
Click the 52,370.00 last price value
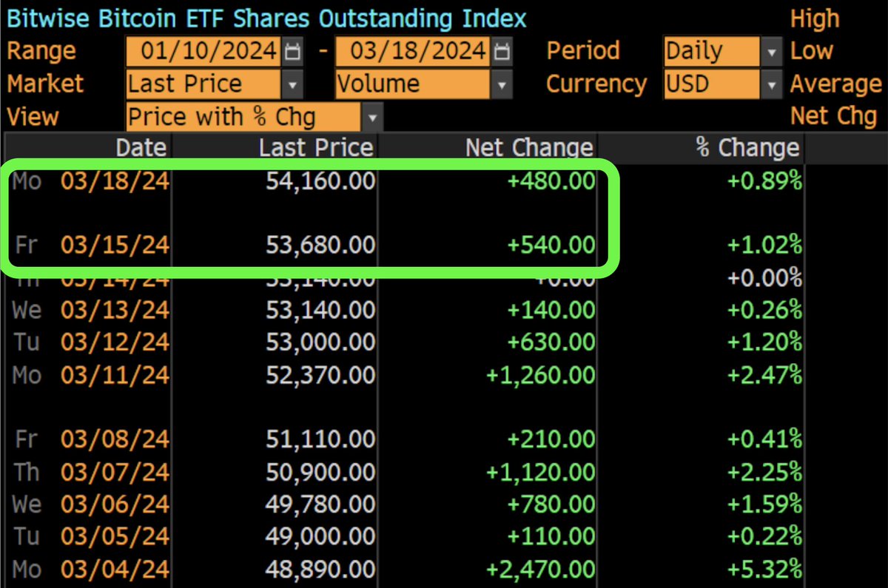point(320,374)
